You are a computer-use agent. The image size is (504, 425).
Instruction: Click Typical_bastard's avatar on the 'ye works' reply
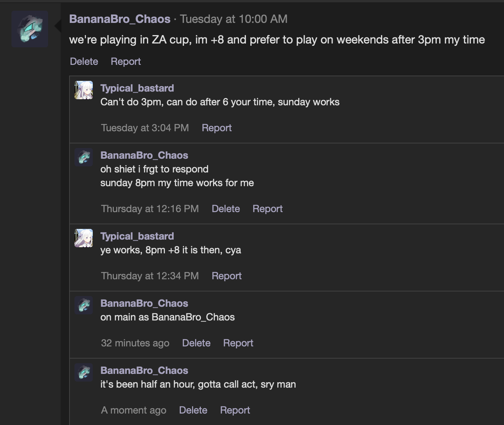pyautogui.click(x=84, y=238)
